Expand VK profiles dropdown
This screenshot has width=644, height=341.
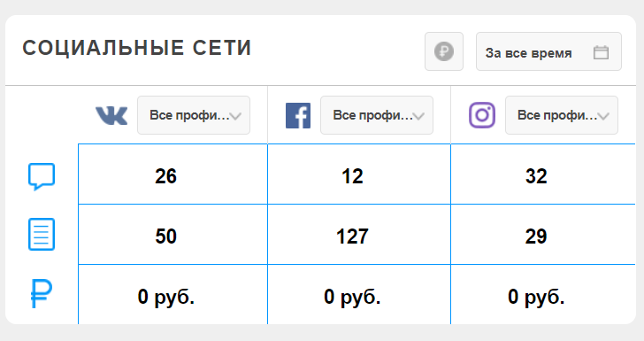point(194,115)
